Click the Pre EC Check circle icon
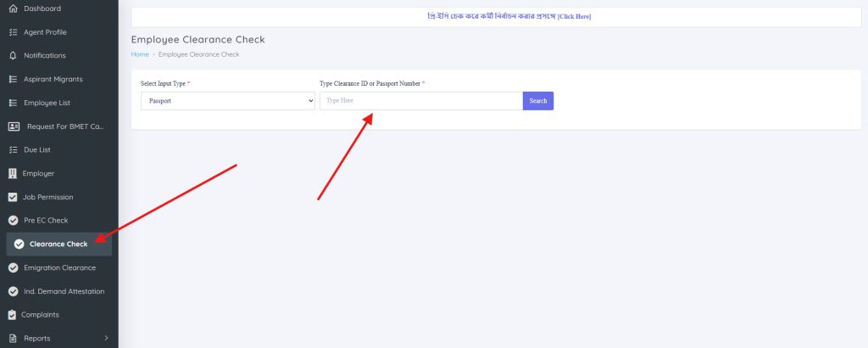The width and height of the screenshot is (868, 348). click(x=14, y=221)
